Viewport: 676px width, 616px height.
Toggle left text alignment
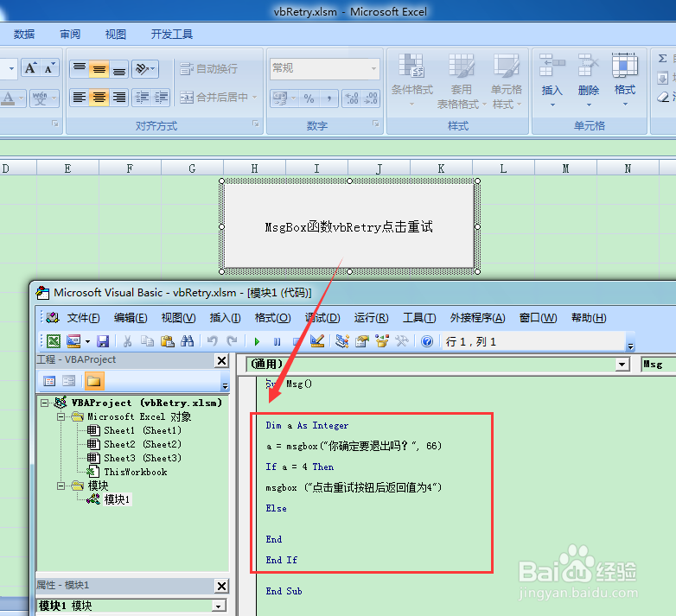coord(80,98)
